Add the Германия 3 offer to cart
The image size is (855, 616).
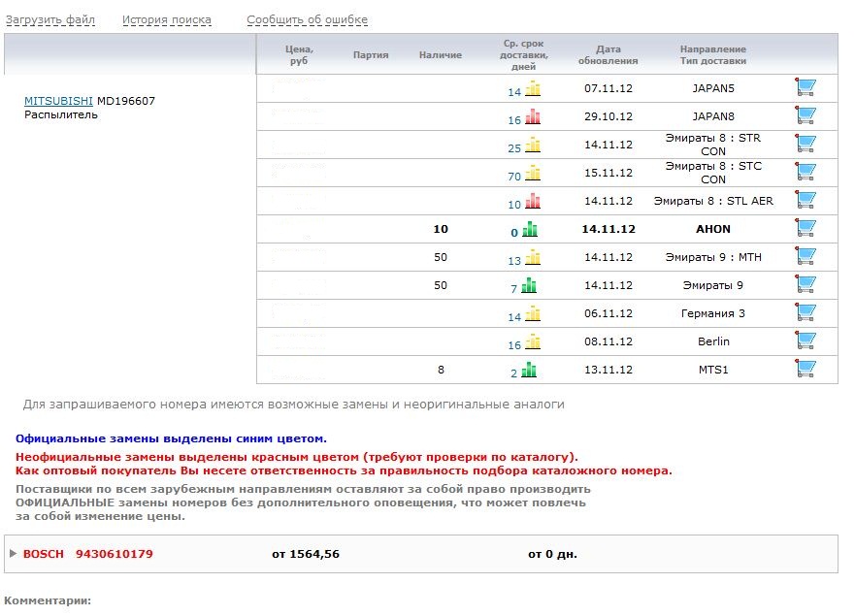[805, 313]
